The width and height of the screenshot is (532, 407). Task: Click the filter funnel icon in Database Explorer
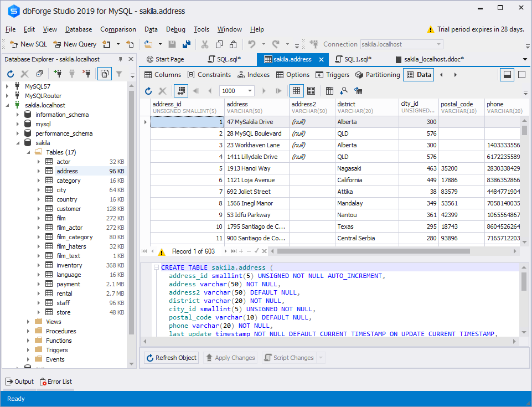[119, 73]
